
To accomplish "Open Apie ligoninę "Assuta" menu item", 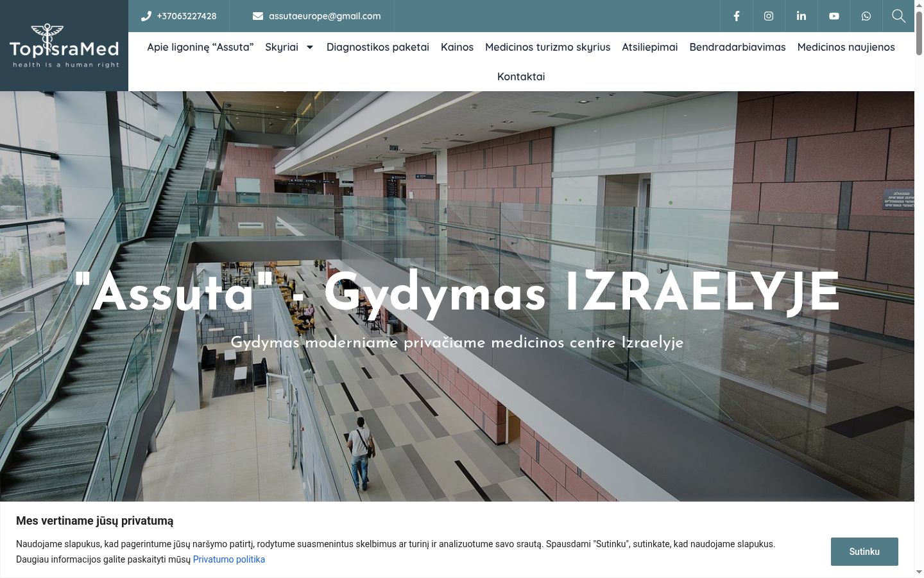I will coord(200,47).
